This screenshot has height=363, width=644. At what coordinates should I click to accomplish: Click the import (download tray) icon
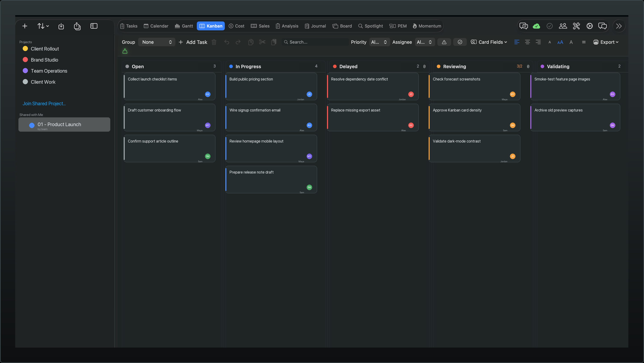61,26
